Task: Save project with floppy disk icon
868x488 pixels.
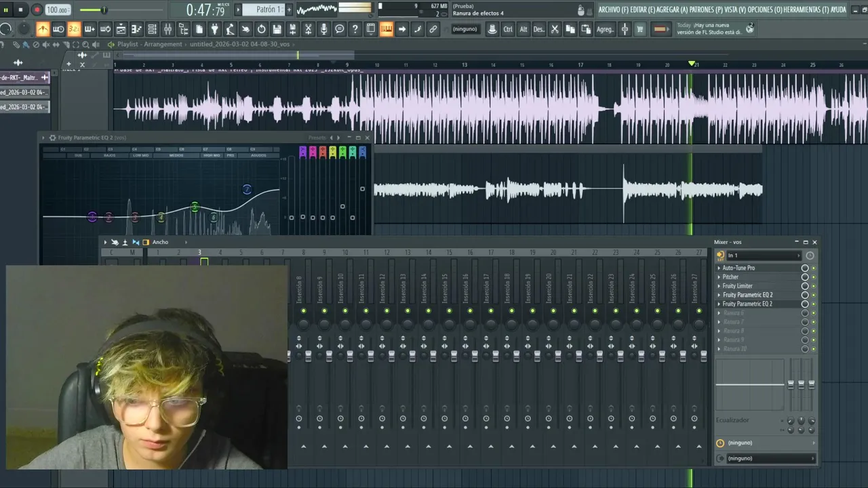Action: 277,29
